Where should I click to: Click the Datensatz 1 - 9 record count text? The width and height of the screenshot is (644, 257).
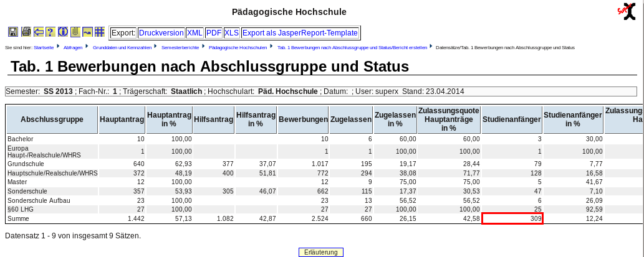click(x=73, y=236)
